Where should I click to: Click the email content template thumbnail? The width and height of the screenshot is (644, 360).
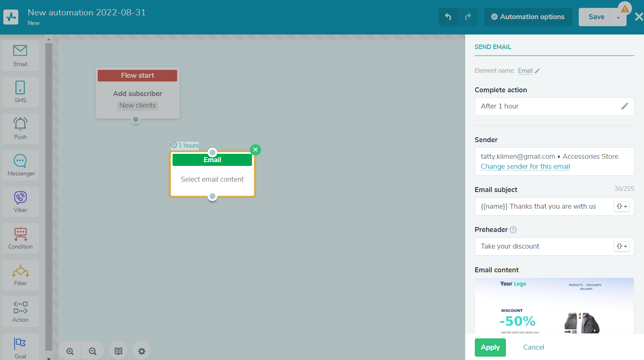coord(554,306)
